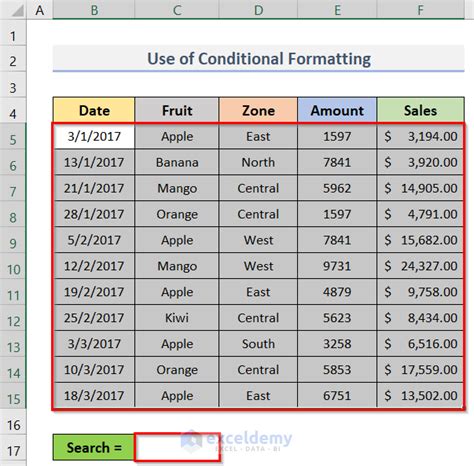Click the sales cell $24,327.00
Viewport: 474px width, 466px height.
click(420, 266)
